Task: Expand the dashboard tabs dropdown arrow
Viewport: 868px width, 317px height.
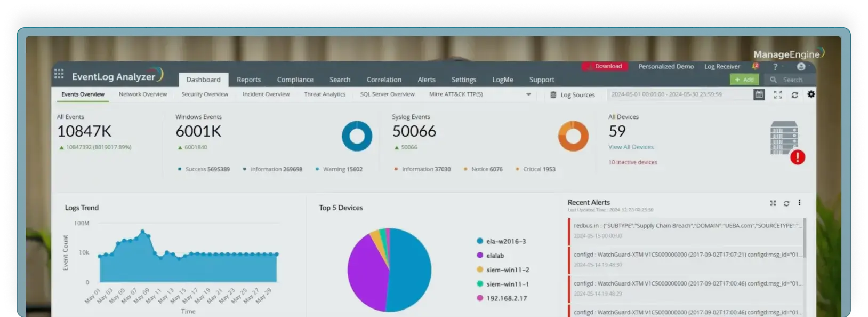Action: point(528,94)
